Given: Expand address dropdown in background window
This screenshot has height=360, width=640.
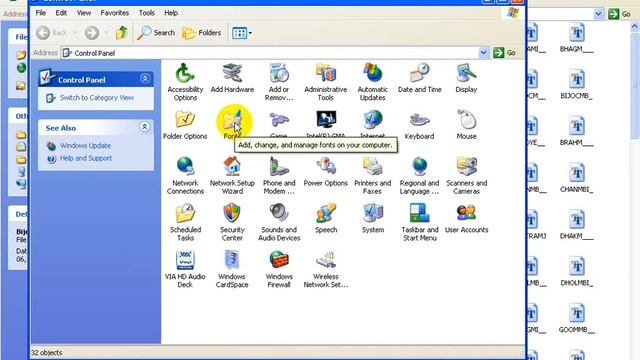Looking at the screenshot, I should [598, 14].
